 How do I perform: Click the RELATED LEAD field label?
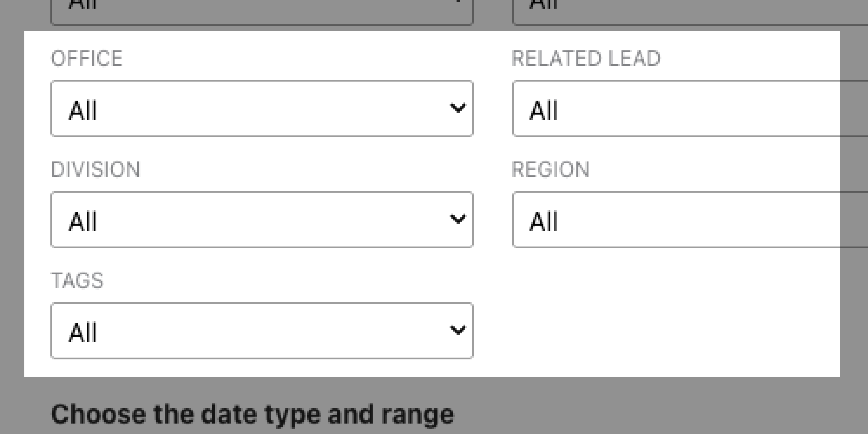click(586, 59)
